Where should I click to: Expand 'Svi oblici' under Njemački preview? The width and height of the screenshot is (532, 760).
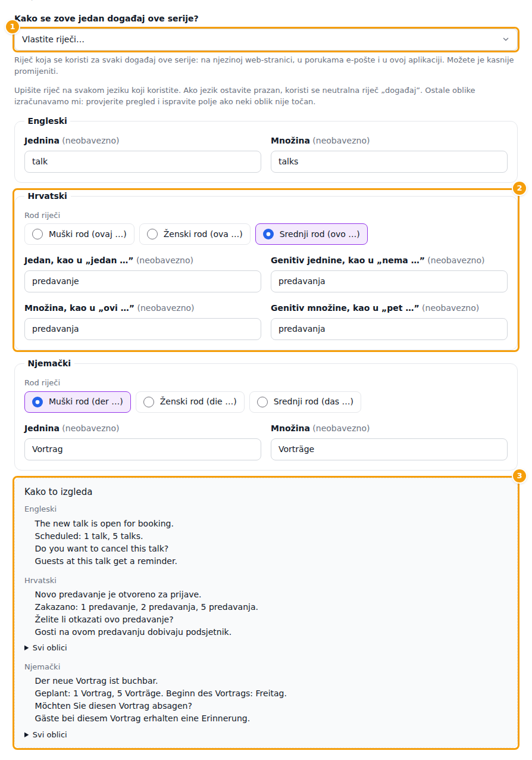pos(46,734)
